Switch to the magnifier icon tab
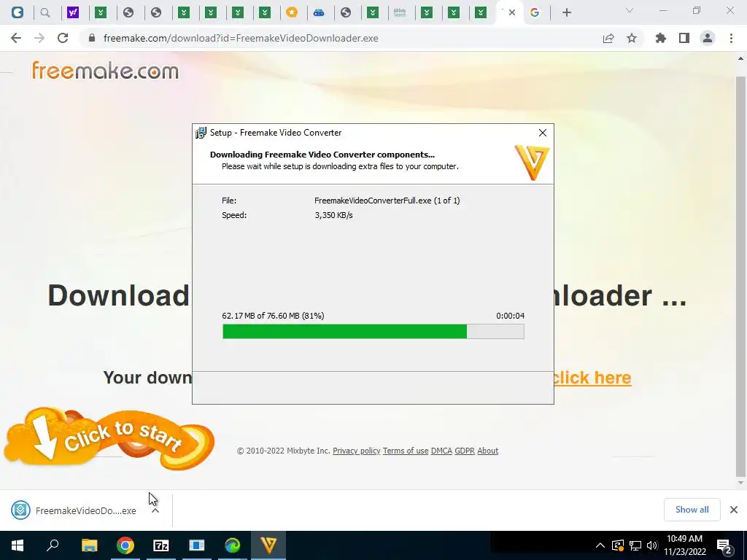This screenshot has width=747, height=560. click(44, 12)
